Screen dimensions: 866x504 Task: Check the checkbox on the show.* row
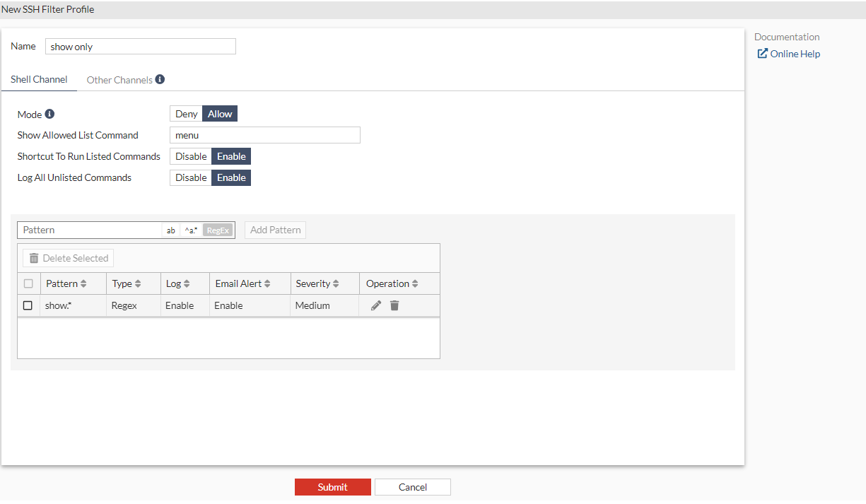(28, 305)
